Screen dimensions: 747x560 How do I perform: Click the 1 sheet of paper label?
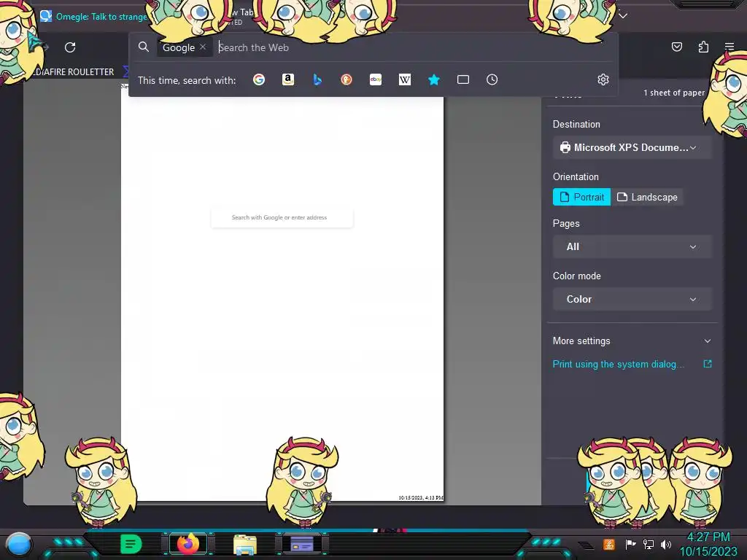point(674,93)
